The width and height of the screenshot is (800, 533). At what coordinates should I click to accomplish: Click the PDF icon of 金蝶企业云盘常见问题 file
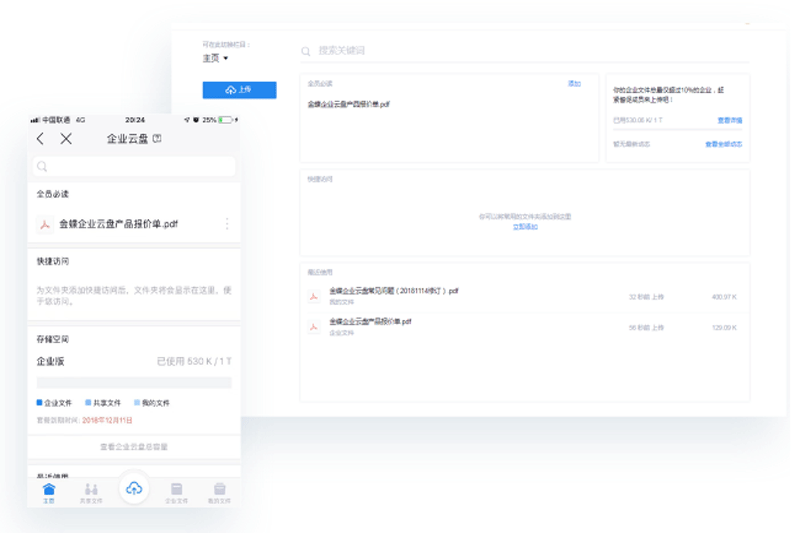tap(313, 295)
